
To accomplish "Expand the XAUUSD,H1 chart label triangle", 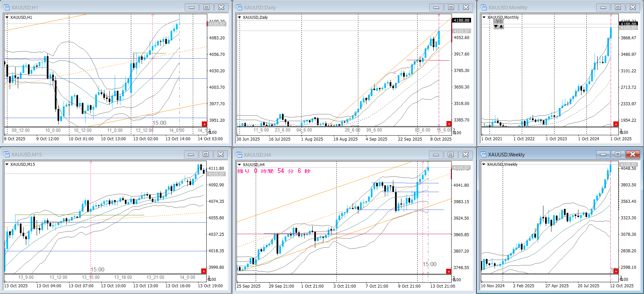I will click(x=7, y=17).
